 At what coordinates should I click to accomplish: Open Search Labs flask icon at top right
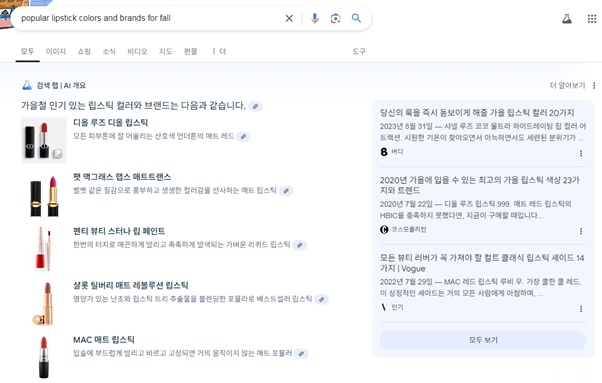click(567, 18)
